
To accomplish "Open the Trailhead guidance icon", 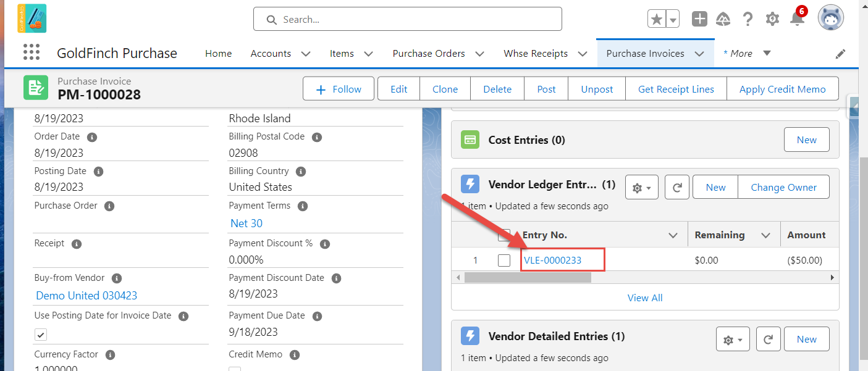I will coord(723,19).
